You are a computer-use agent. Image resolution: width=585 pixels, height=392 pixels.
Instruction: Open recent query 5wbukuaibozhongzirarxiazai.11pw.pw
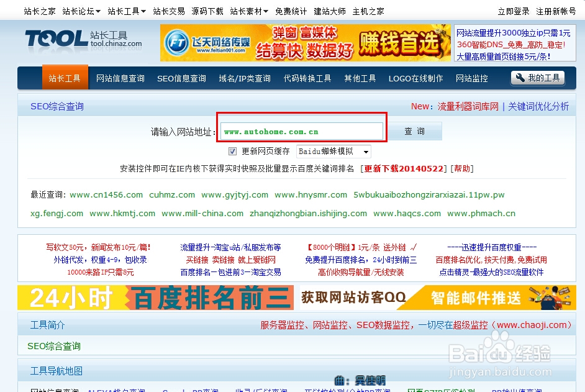(429, 195)
